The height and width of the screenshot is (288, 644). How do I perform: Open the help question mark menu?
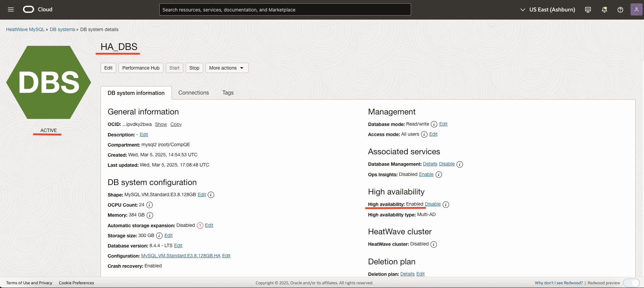click(620, 10)
